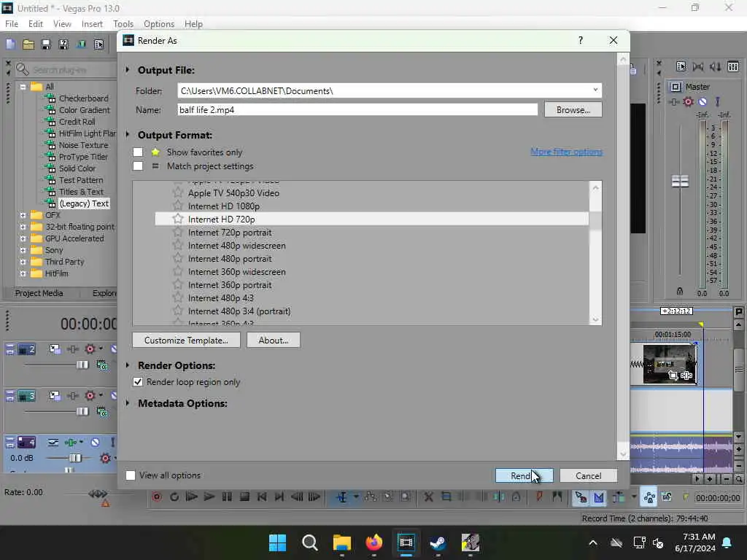Tick the View all options checkbox
The image size is (747, 560).
tap(131, 475)
